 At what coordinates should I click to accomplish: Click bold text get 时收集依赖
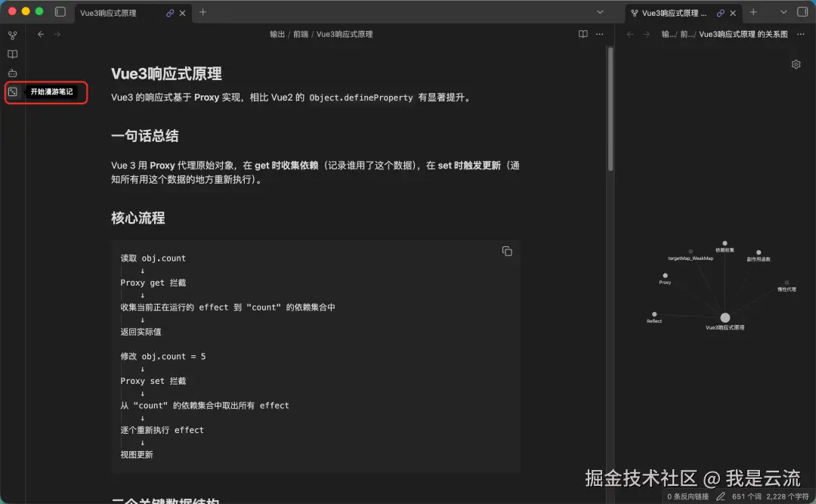pos(286,165)
